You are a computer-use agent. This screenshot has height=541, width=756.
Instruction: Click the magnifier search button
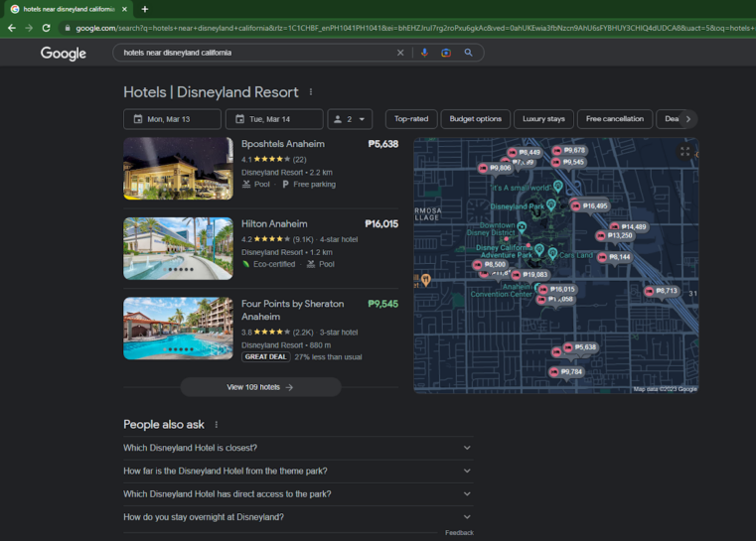point(468,53)
